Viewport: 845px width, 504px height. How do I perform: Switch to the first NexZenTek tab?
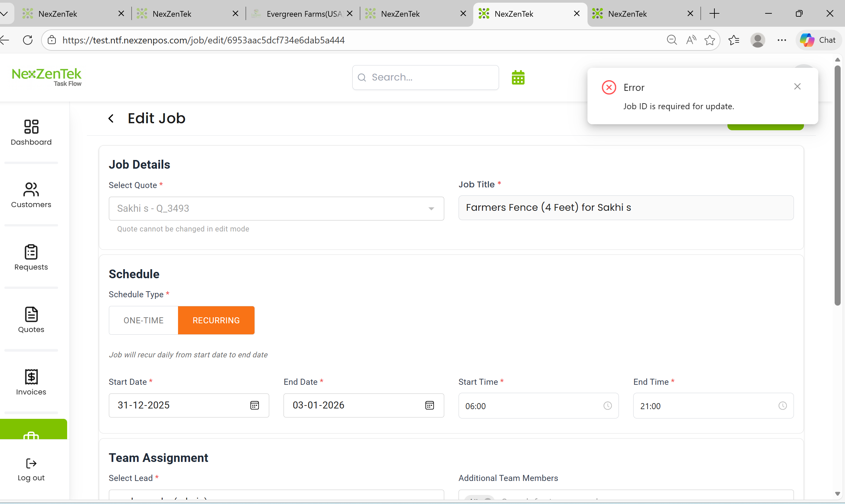[68, 14]
